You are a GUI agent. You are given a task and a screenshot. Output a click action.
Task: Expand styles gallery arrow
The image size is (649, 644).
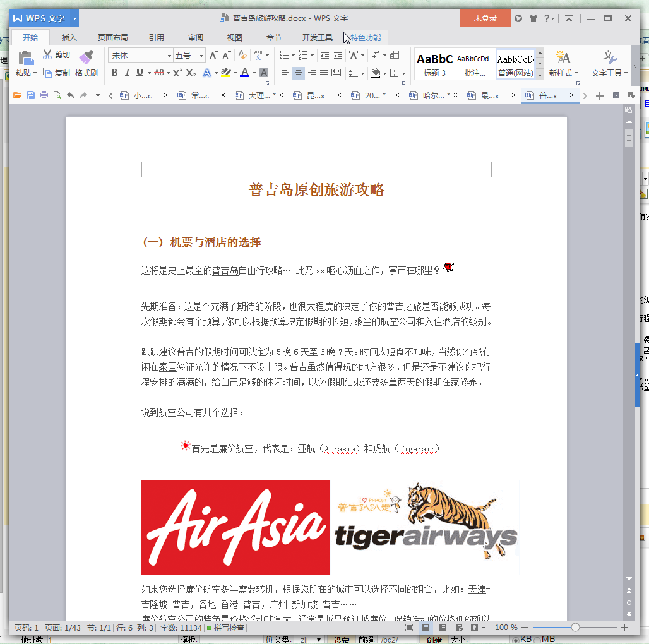coord(540,74)
